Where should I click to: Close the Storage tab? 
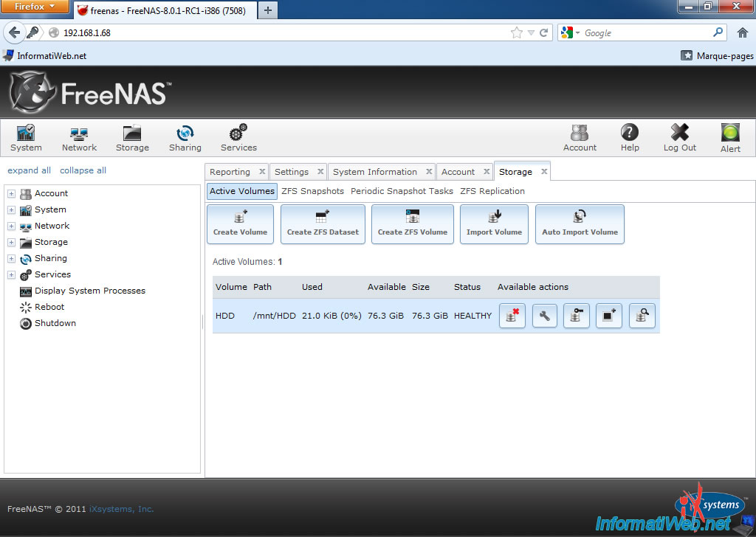[544, 171]
